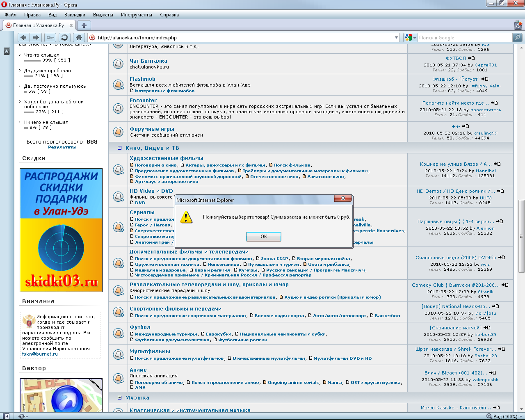Open a new tab with plus button
525x420 pixels.
84,25
